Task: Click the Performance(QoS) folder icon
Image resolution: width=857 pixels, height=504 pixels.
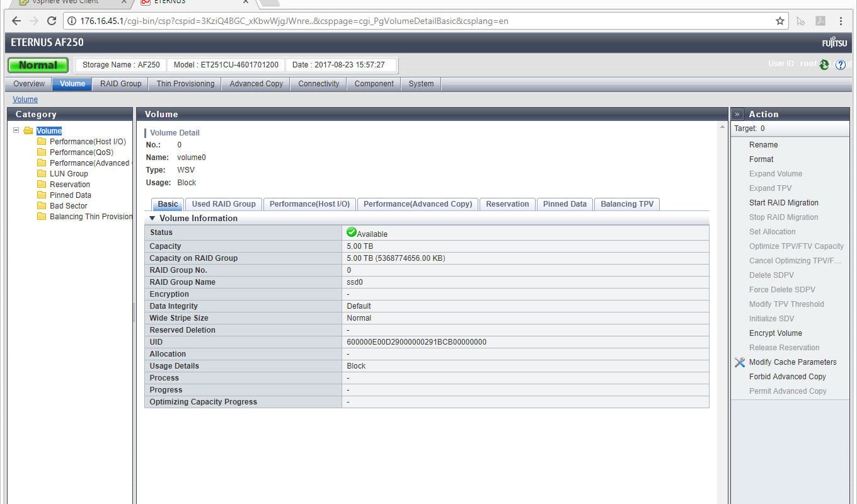Action: click(x=42, y=152)
